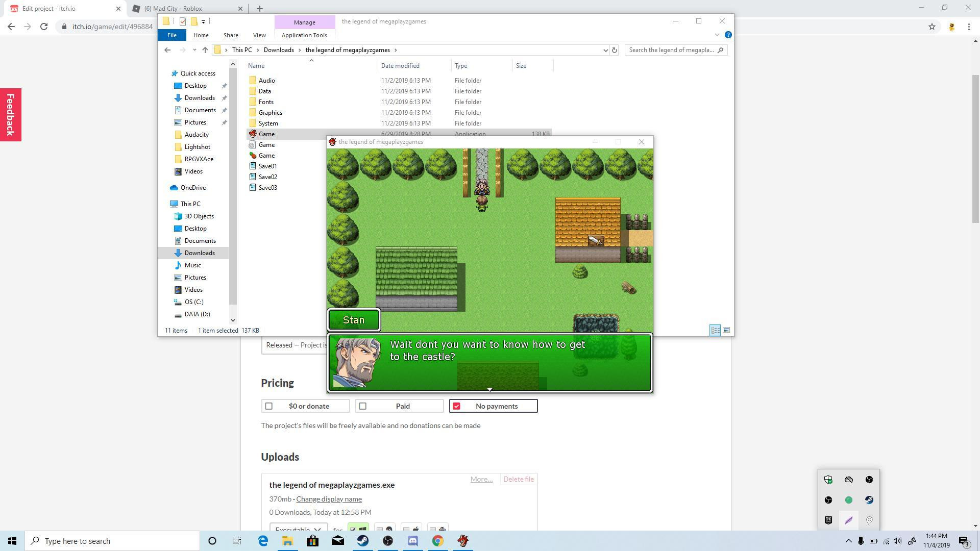
Task: Go up one folder level in Explorer
Action: [205, 50]
